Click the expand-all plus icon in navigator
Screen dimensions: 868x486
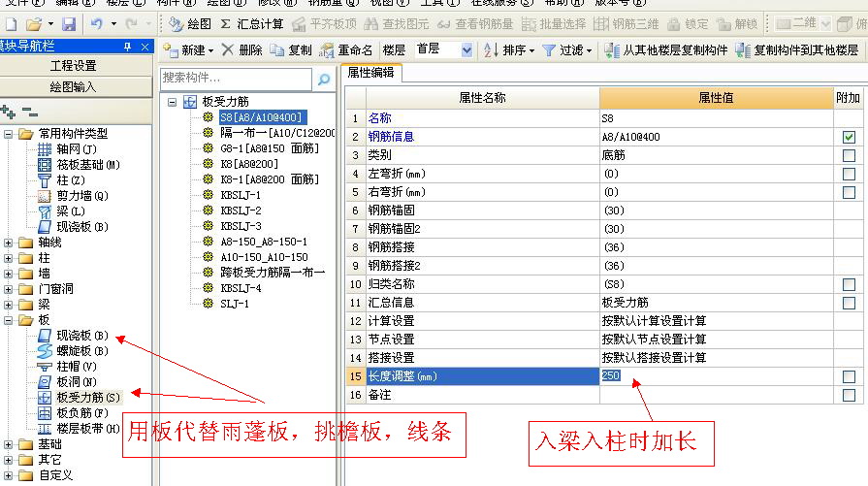click(8, 112)
